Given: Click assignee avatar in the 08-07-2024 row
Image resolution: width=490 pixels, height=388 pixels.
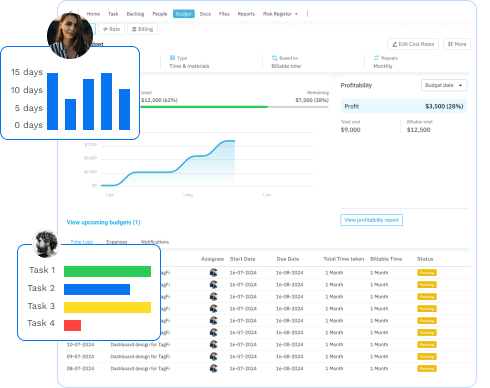Looking at the screenshot, I should 214,368.
